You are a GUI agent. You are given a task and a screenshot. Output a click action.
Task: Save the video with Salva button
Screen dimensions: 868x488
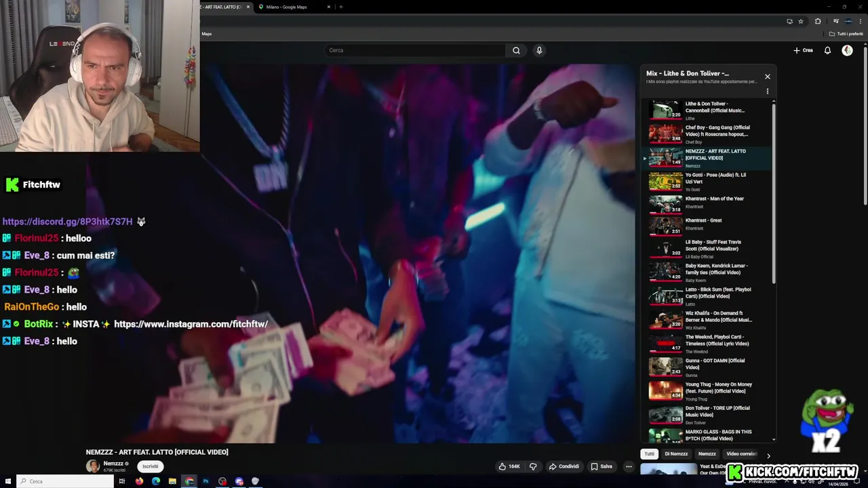tap(601, 466)
